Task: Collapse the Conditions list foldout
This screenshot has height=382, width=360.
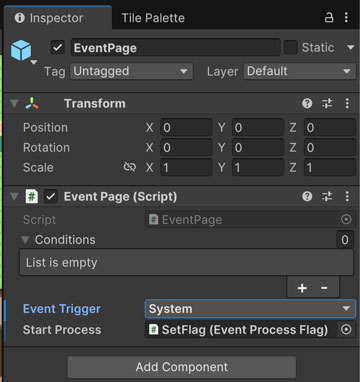Action: (x=25, y=240)
